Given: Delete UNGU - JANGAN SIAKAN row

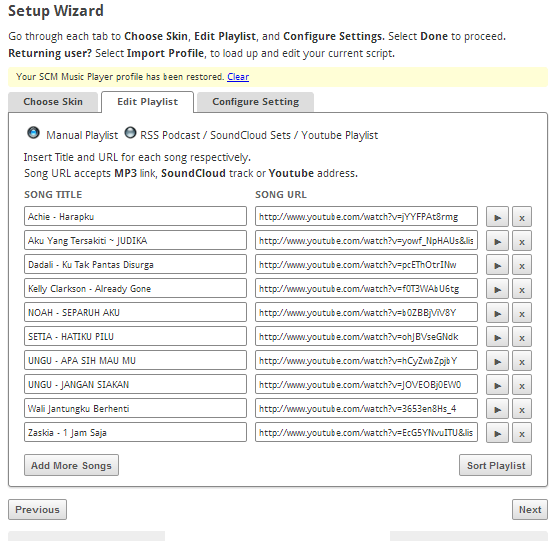Looking at the screenshot, I should [x=522, y=385].
